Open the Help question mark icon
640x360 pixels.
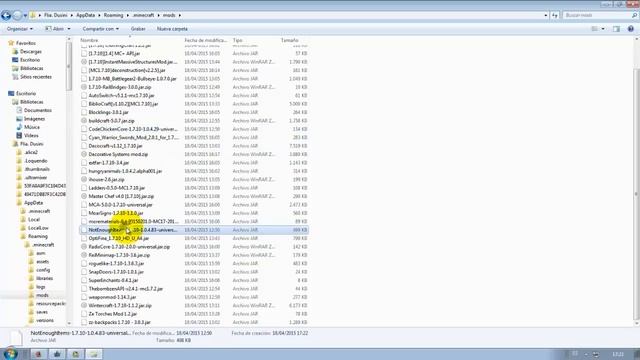point(631,29)
